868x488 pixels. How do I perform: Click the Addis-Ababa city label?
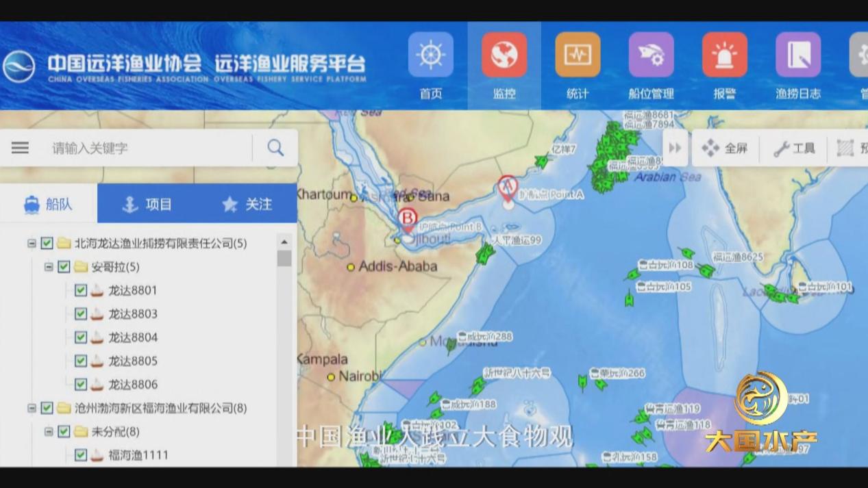pyautogui.click(x=397, y=266)
